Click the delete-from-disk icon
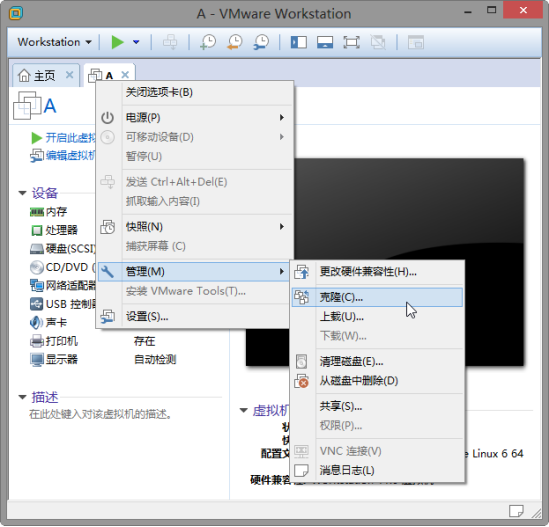The image size is (549, 527). tap(301, 381)
